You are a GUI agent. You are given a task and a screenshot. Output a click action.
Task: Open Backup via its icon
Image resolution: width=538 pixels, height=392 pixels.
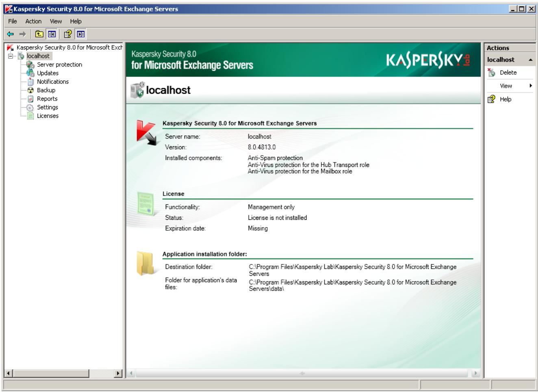click(30, 90)
